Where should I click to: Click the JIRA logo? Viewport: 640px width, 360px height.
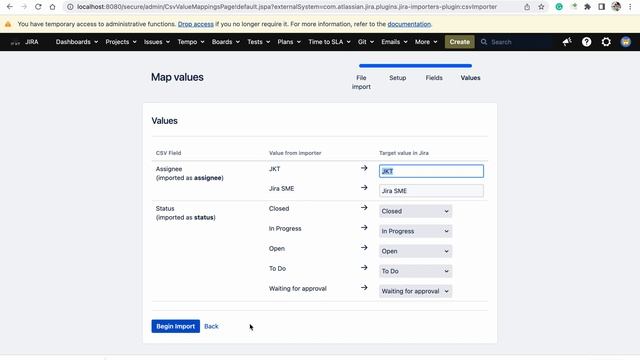click(24, 42)
